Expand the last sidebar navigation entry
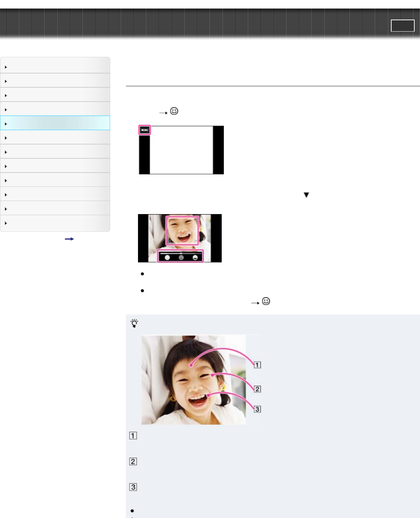Viewport: 420px width, 518px height. pos(55,223)
